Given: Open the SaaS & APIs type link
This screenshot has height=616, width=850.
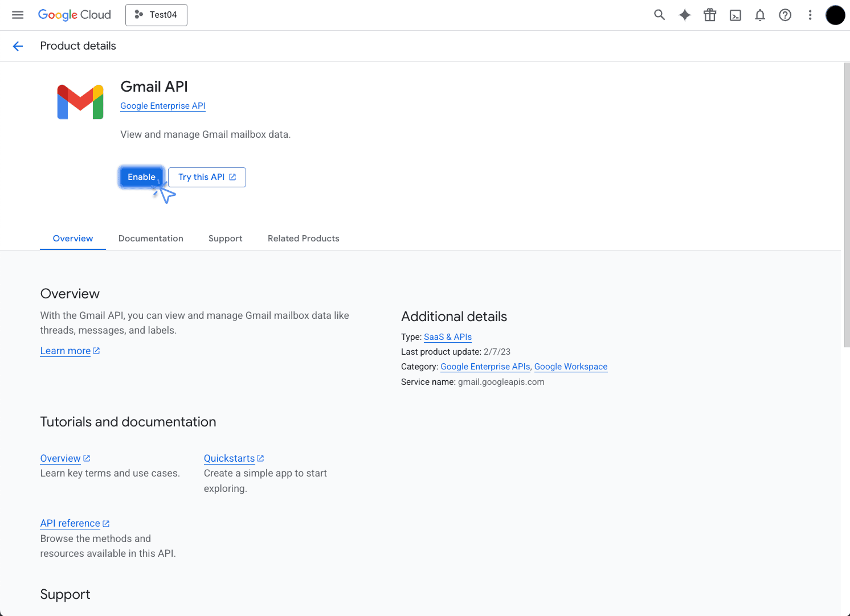Looking at the screenshot, I should coord(448,337).
